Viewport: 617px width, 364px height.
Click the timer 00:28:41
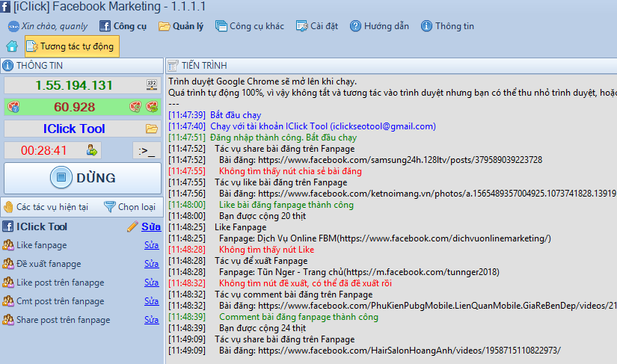click(x=43, y=150)
